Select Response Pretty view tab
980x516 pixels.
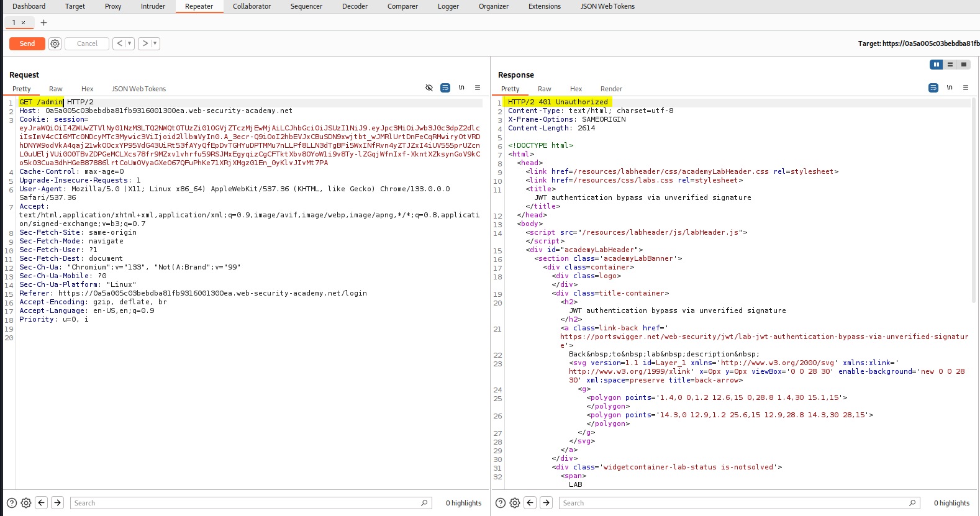coord(510,89)
